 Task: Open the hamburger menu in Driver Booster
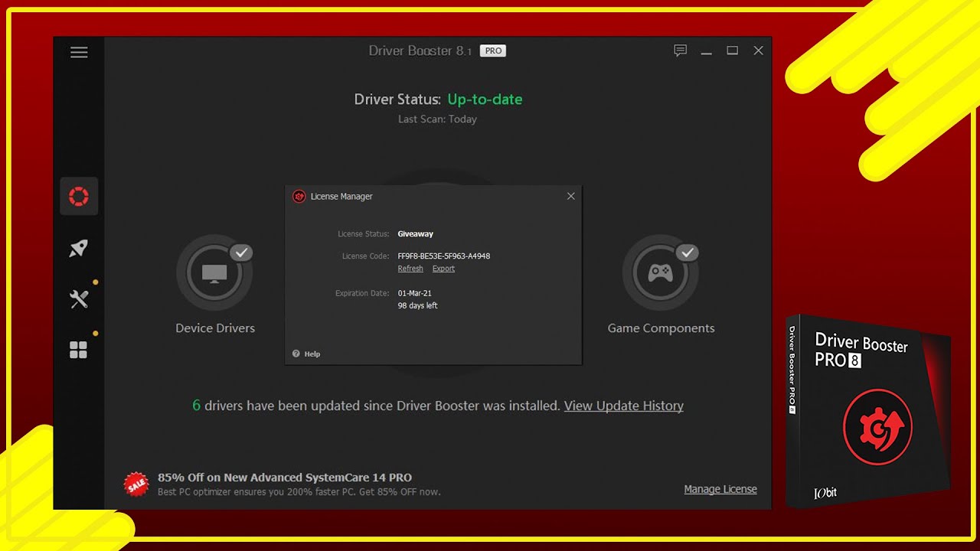point(79,52)
